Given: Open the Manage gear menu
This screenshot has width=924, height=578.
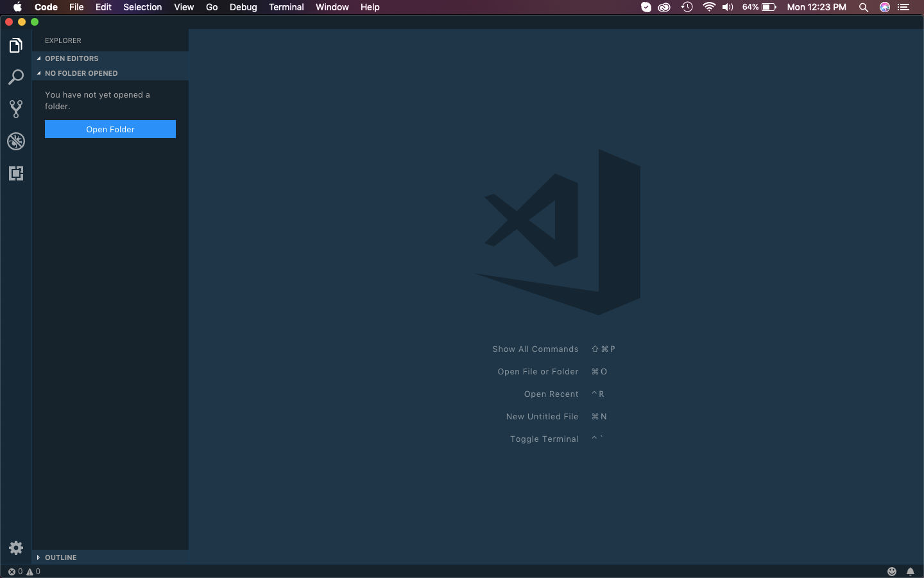Looking at the screenshot, I should coord(16,548).
